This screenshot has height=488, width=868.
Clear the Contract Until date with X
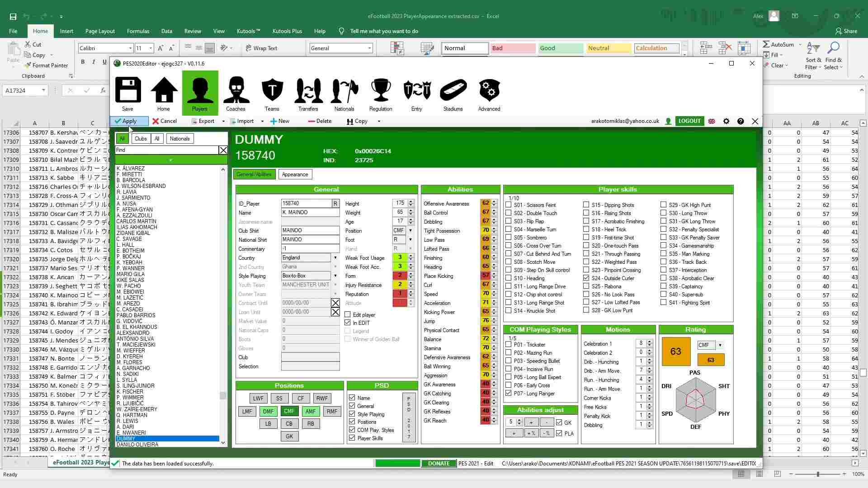click(335, 303)
